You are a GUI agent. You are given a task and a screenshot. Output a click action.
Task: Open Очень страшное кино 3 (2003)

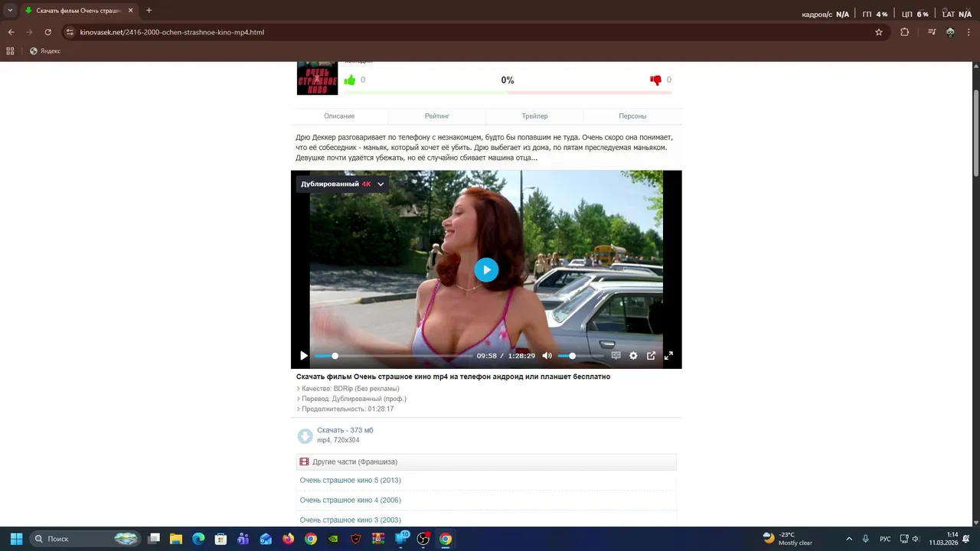pyautogui.click(x=351, y=520)
